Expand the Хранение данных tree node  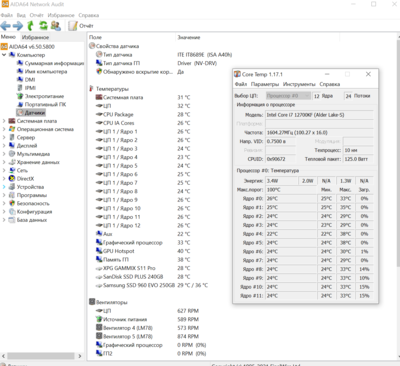(x=4, y=162)
